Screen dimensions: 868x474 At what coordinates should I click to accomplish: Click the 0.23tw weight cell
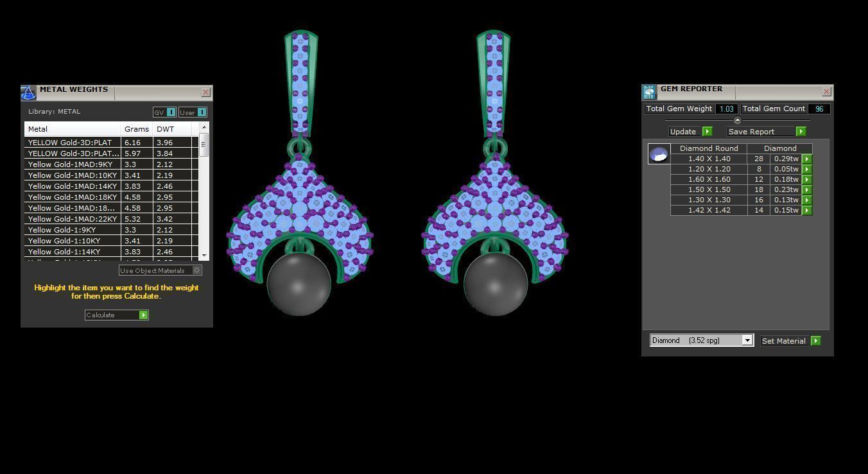(786, 189)
